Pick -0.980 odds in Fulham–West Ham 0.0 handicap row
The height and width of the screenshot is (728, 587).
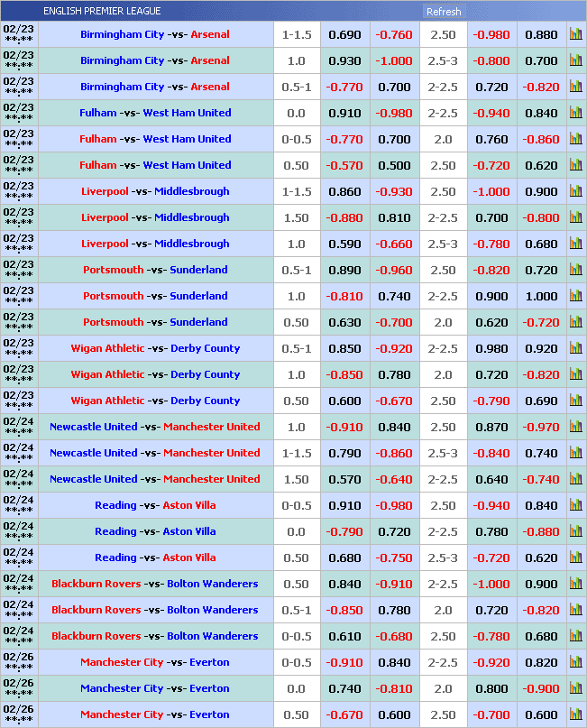tap(394, 114)
